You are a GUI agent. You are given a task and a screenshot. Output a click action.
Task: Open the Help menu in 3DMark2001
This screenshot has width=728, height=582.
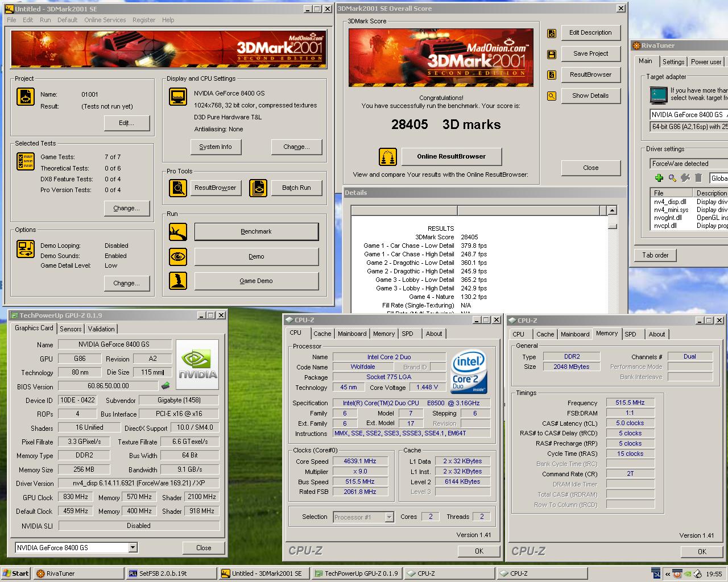point(168,20)
